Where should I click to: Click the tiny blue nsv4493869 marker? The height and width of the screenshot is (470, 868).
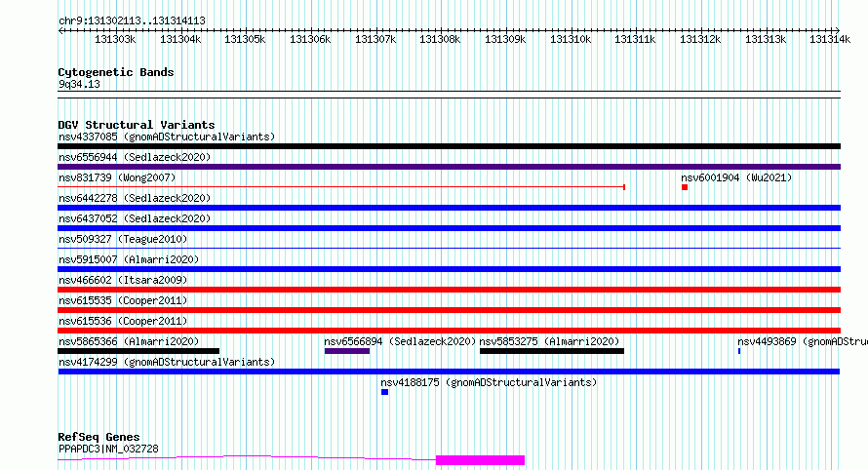(x=739, y=351)
